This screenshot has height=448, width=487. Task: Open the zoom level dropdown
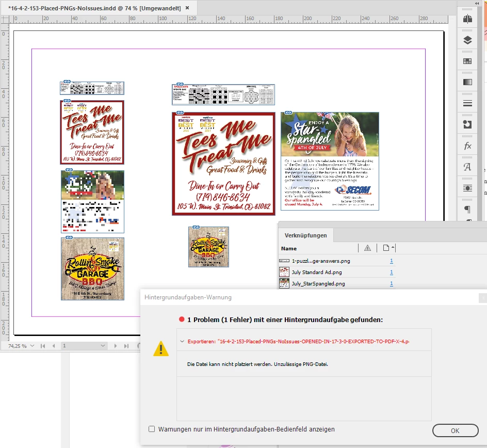(33, 346)
